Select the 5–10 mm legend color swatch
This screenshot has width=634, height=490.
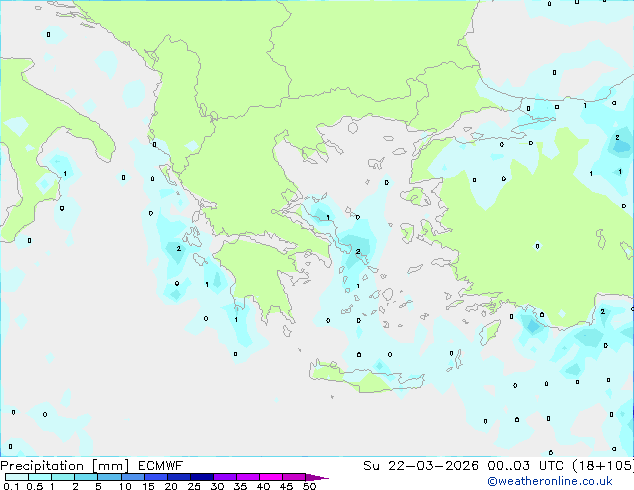[x=110, y=477]
